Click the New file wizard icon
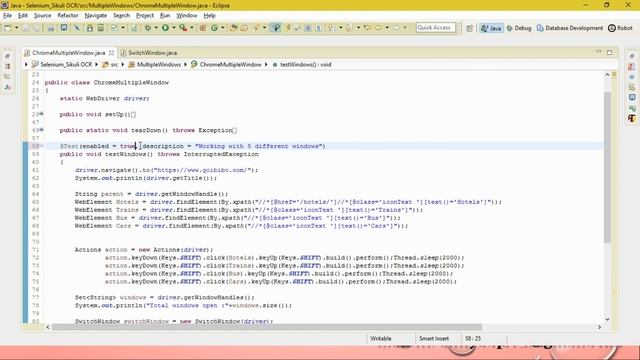The height and width of the screenshot is (360, 640). pos(7,28)
